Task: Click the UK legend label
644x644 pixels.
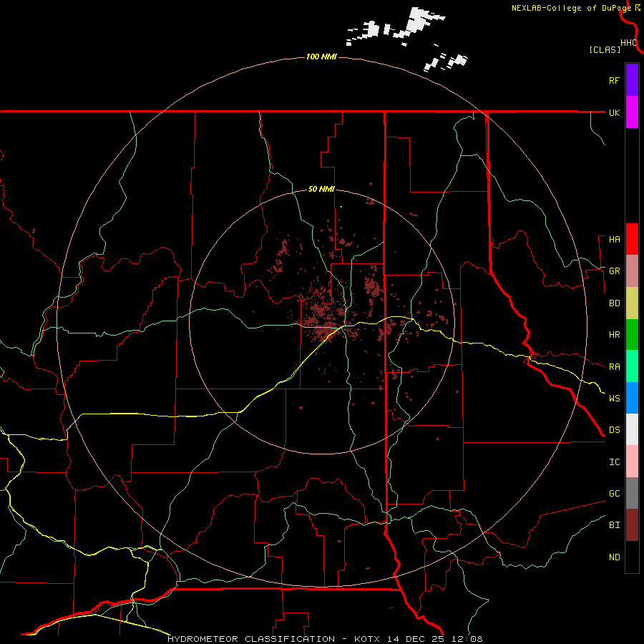Action: pyautogui.click(x=614, y=112)
